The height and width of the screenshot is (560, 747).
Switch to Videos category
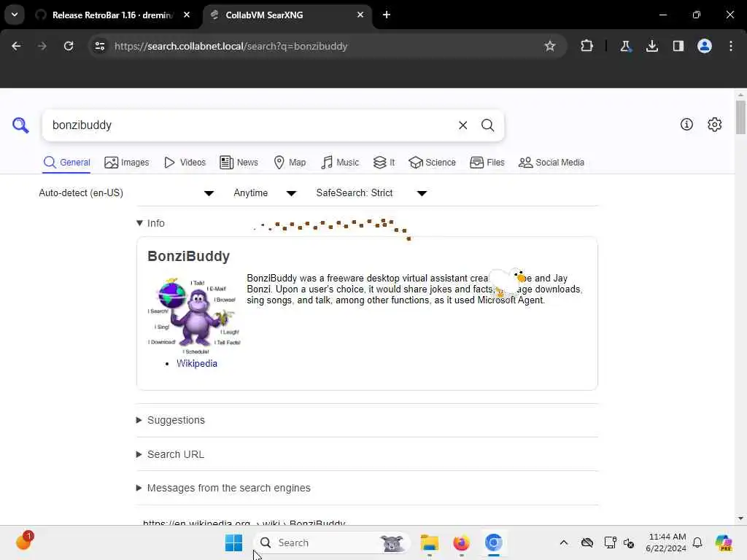185,163
